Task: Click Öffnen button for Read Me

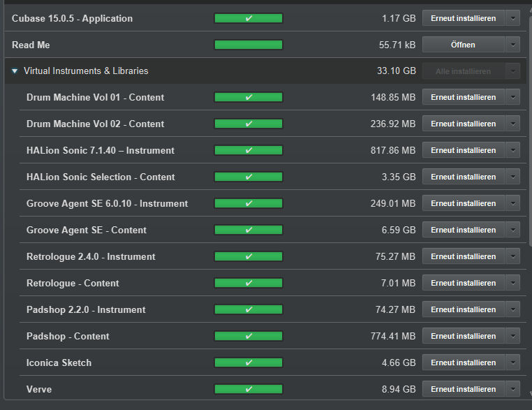Action: [463, 45]
